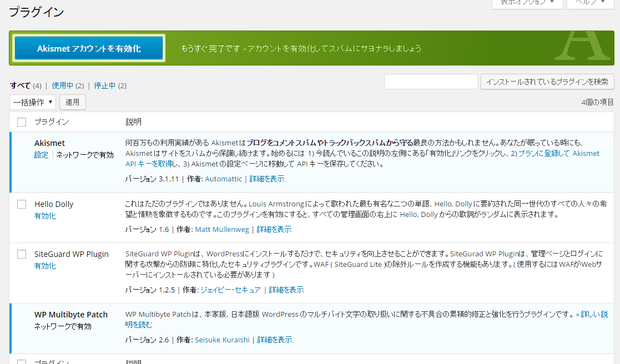Open Automattic author link
The image size is (620, 364).
(223, 179)
